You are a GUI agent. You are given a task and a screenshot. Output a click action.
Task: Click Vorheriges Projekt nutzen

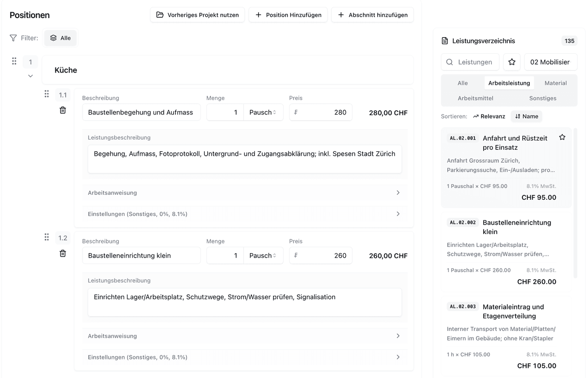(x=197, y=15)
